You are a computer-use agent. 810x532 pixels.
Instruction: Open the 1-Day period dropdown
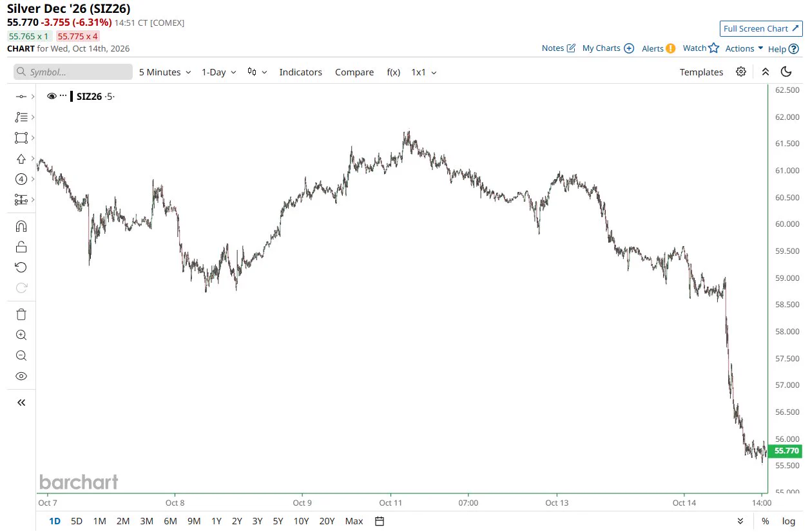point(219,72)
